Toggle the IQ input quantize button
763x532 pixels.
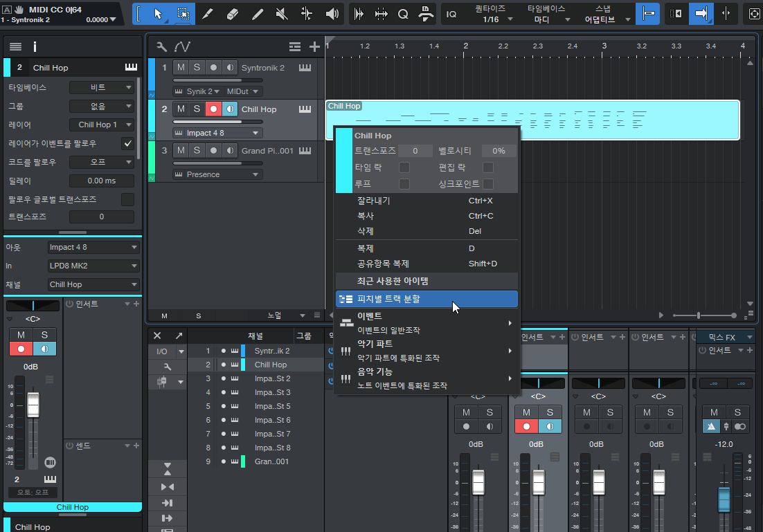[451, 14]
